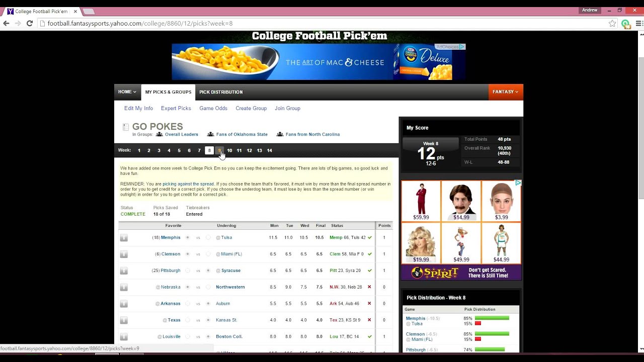
Task: Open My Picks & Groups tab
Action: coord(168,93)
